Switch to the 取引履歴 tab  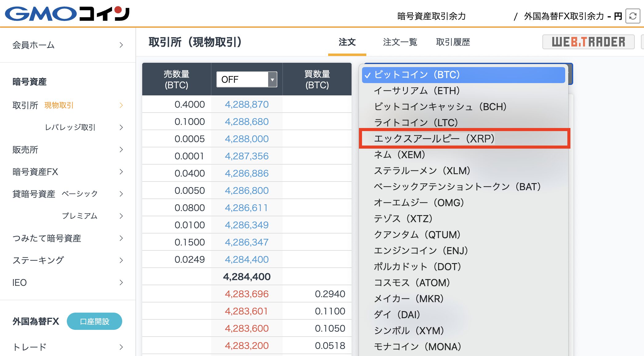click(453, 42)
